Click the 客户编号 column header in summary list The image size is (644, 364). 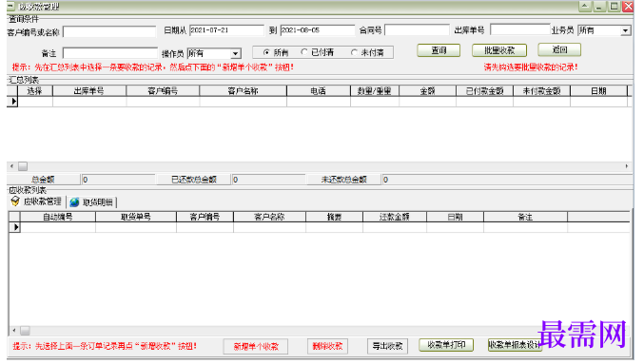pos(163,90)
